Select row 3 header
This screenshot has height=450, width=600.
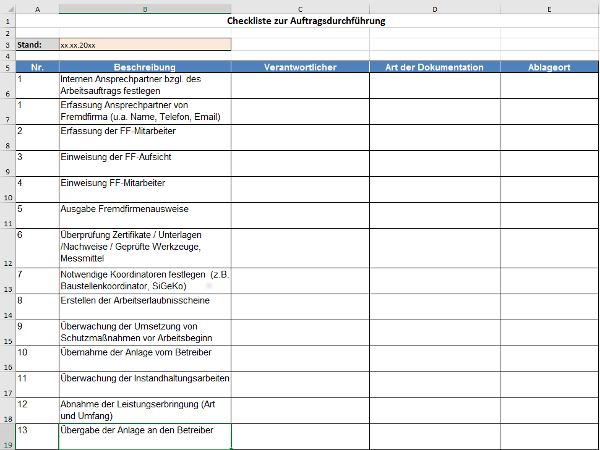coord(7,45)
